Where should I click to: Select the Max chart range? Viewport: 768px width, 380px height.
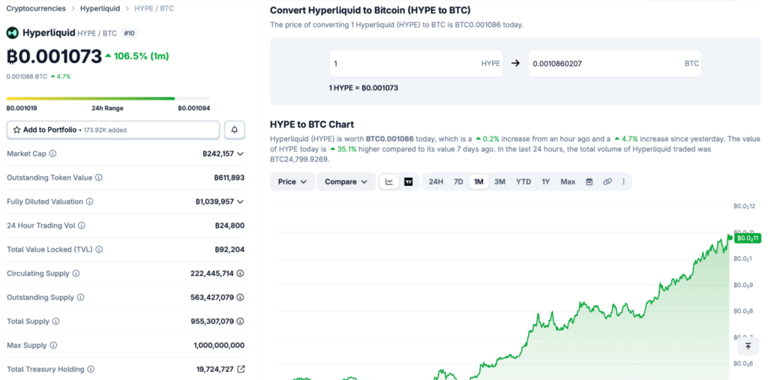click(568, 182)
